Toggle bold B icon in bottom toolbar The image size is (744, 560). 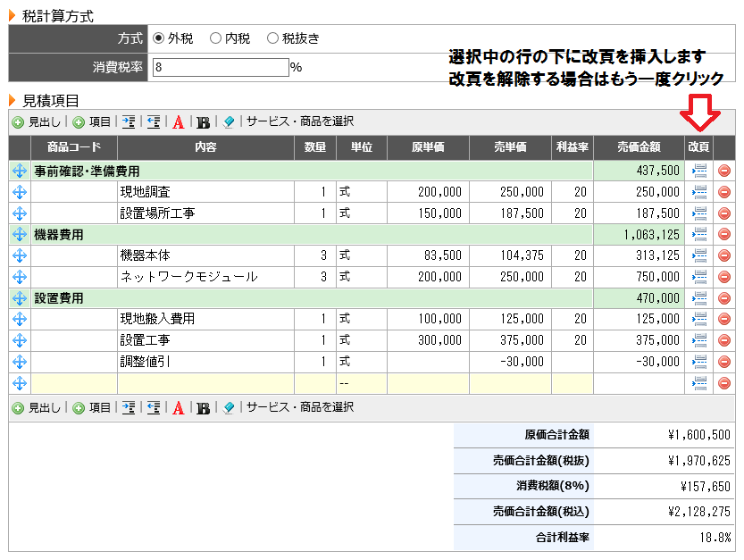(x=203, y=408)
